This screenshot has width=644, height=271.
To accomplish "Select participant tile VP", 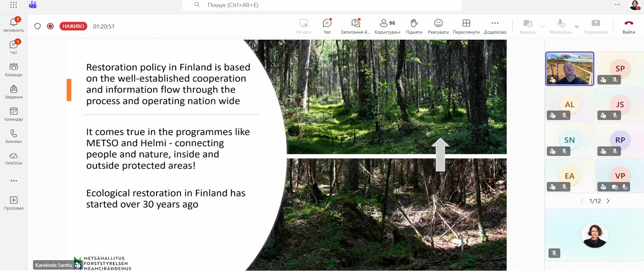I will pyautogui.click(x=620, y=176).
